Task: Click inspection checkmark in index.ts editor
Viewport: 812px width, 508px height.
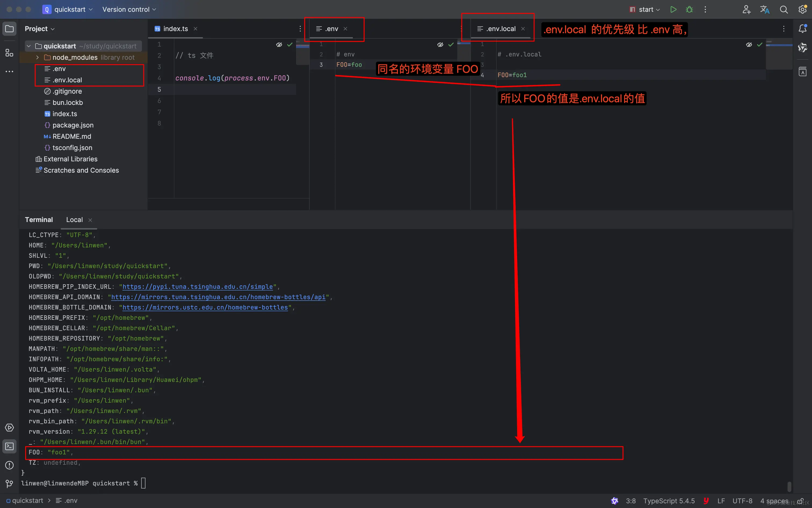Action: coord(289,44)
